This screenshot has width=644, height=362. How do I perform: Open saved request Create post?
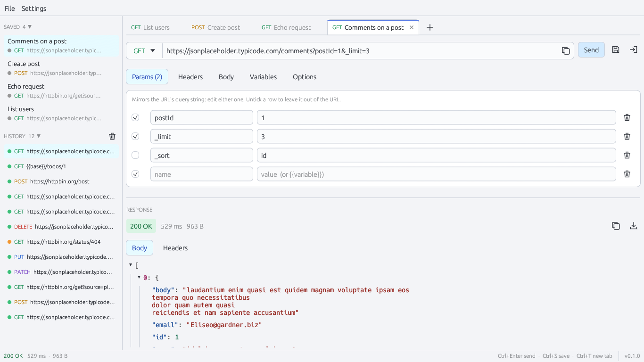[x=61, y=68]
